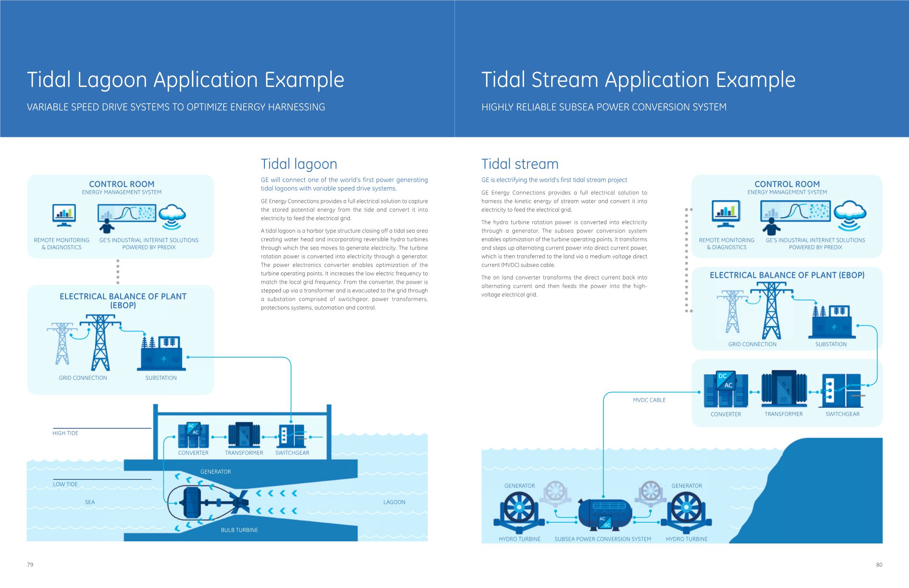
Task: Click the 'LAGOON' label
Action: pyautogui.click(x=394, y=502)
